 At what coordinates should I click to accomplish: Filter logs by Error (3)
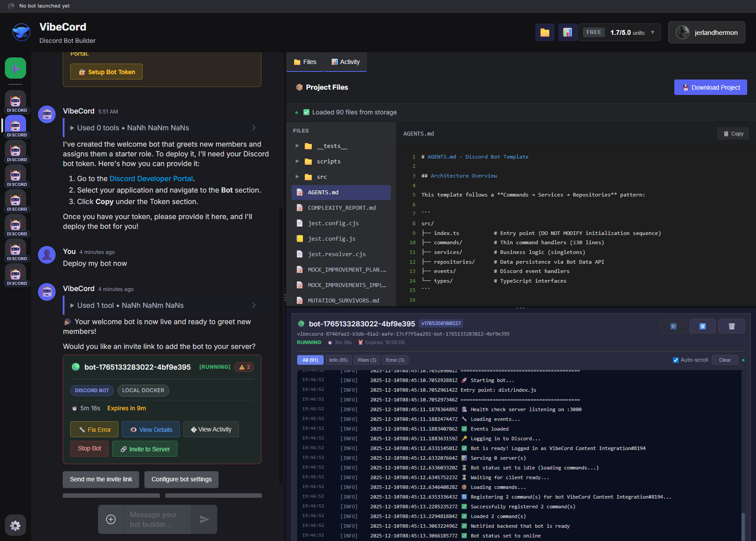tap(395, 360)
